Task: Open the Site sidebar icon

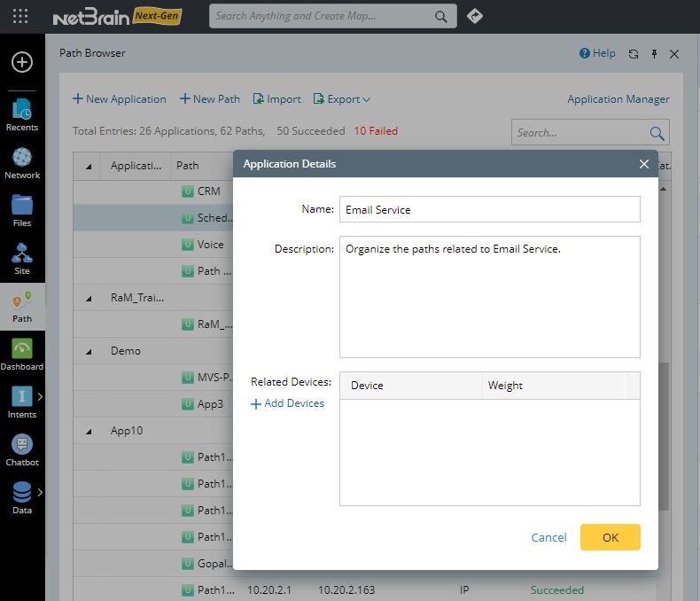Action: pyautogui.click(x=22, y=254)
